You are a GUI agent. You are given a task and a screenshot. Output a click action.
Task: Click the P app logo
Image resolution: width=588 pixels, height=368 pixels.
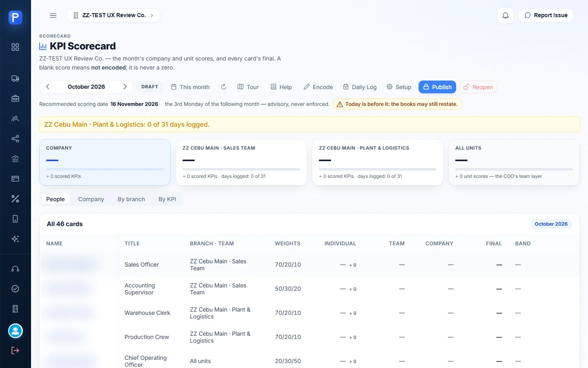(x=16, y=18)
